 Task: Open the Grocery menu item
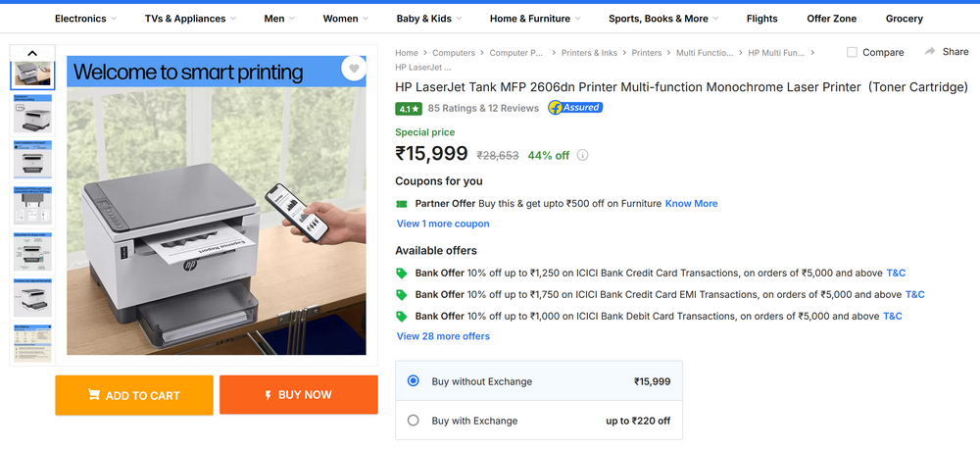[x=904, y=19]
